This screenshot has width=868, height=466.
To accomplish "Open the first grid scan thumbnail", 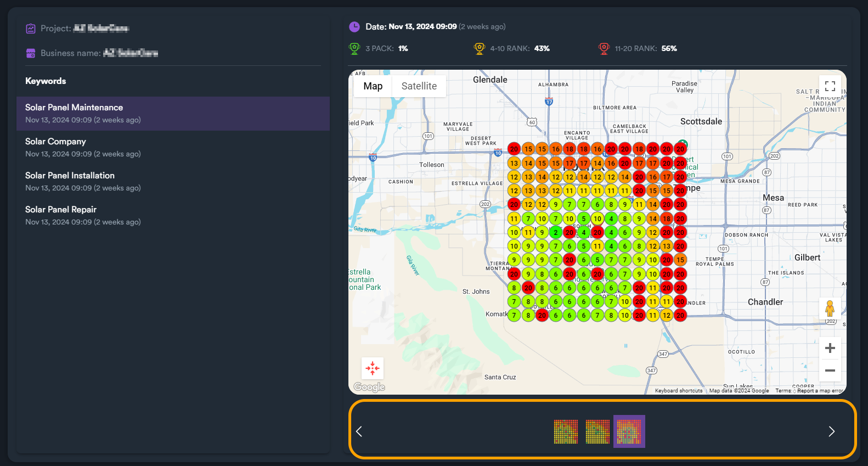I will point(566,431).
